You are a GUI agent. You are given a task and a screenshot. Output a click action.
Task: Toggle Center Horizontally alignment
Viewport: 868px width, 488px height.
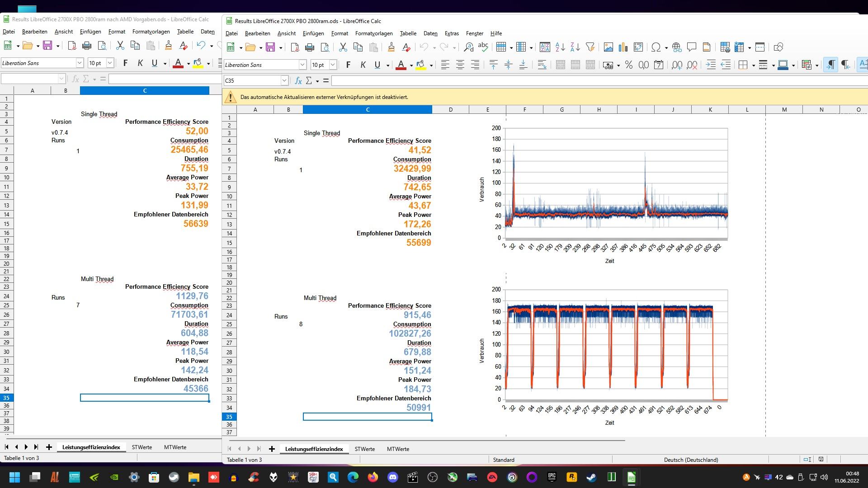(x=460, y=65)
